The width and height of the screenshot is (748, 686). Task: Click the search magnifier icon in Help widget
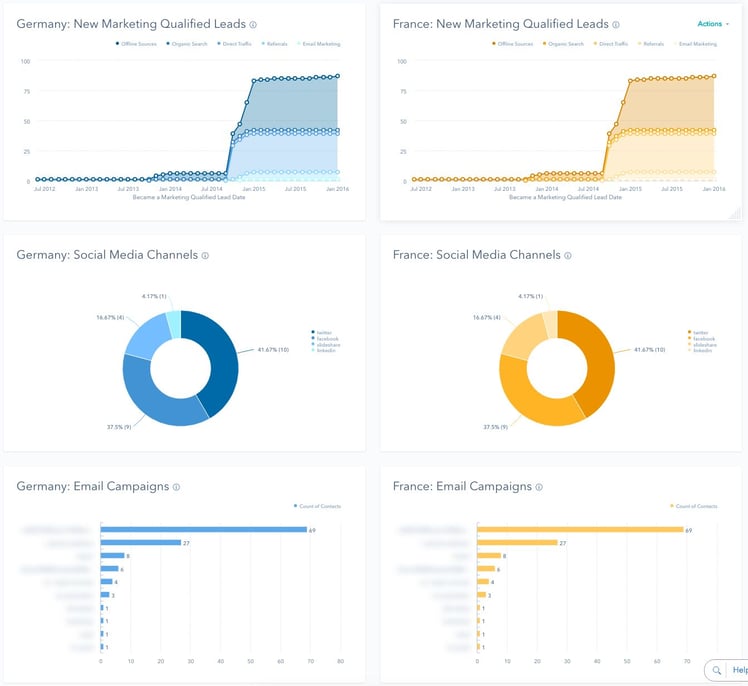(x=718, y=670)
